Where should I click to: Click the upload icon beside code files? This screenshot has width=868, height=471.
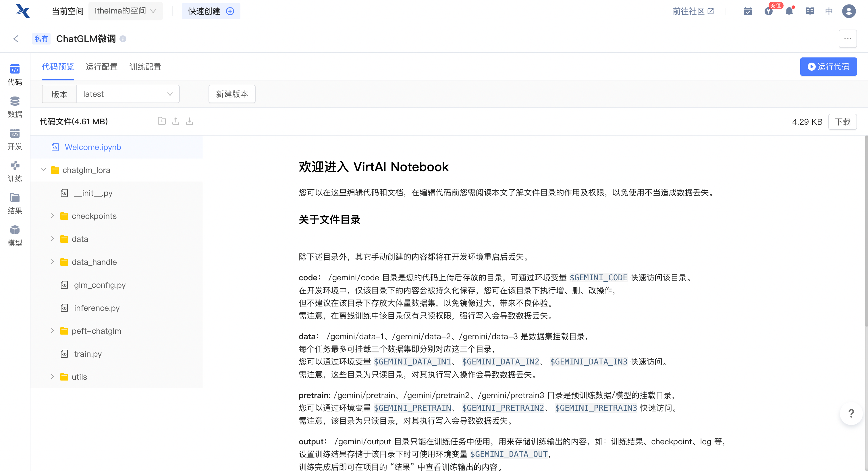click(x=175, y=121)
